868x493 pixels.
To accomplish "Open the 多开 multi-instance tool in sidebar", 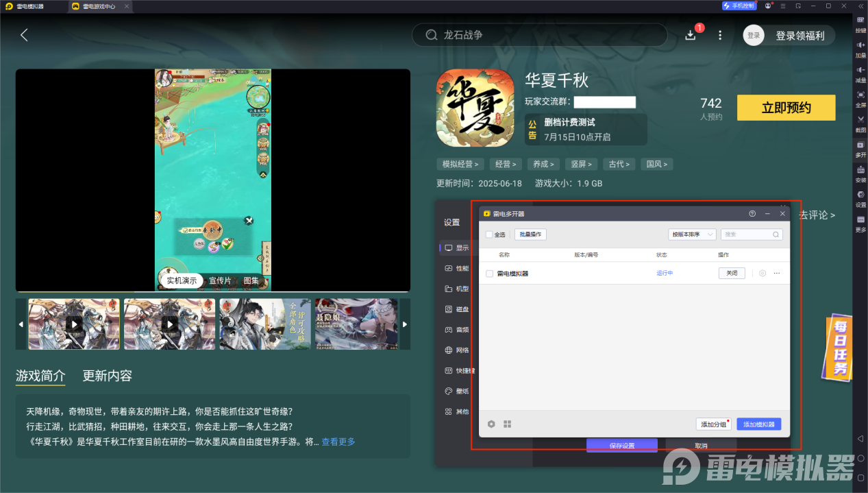I will pos(860,145).
